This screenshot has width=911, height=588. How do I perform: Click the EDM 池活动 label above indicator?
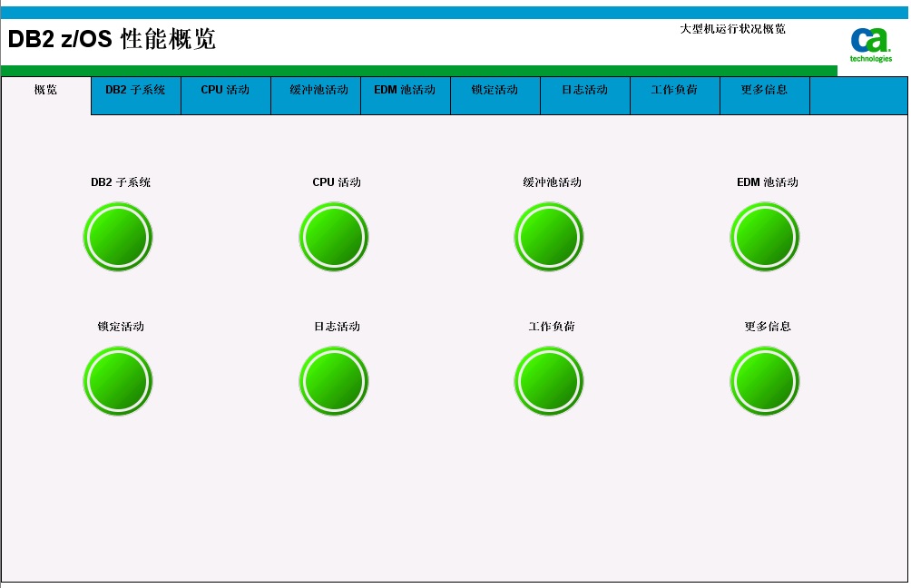[768, 181]
